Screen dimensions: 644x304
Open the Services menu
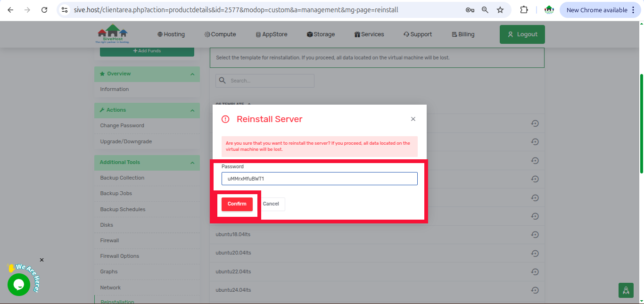(x=369, y=34)
